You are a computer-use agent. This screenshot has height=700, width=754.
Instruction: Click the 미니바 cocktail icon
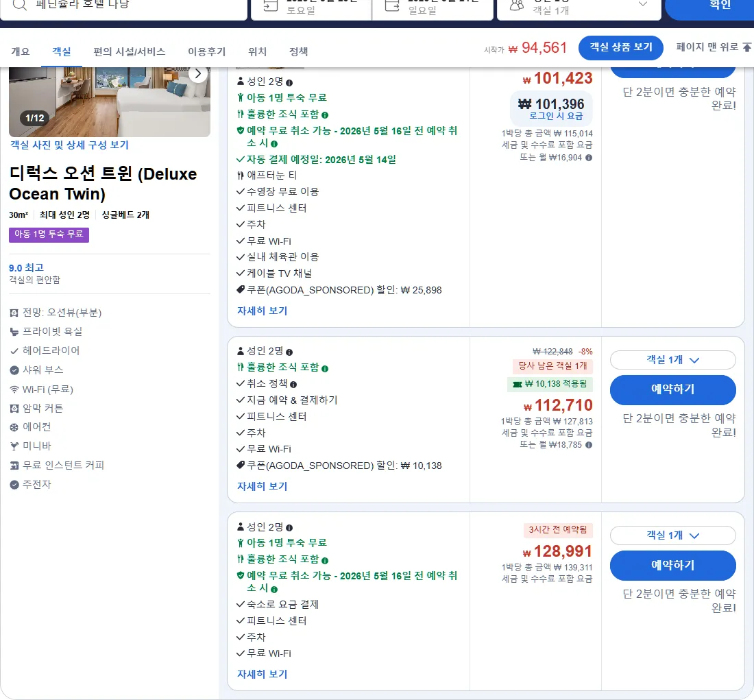tap(14, 446)
